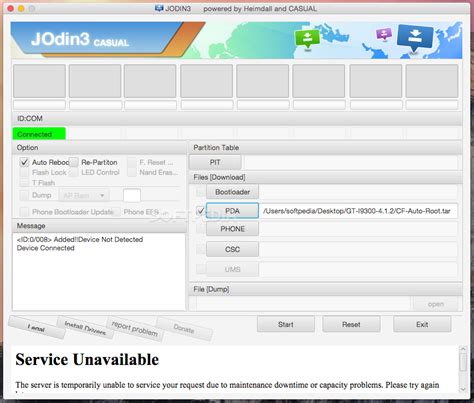
Task: Click the tilted Donate button
Action: [x=184, y=329]
